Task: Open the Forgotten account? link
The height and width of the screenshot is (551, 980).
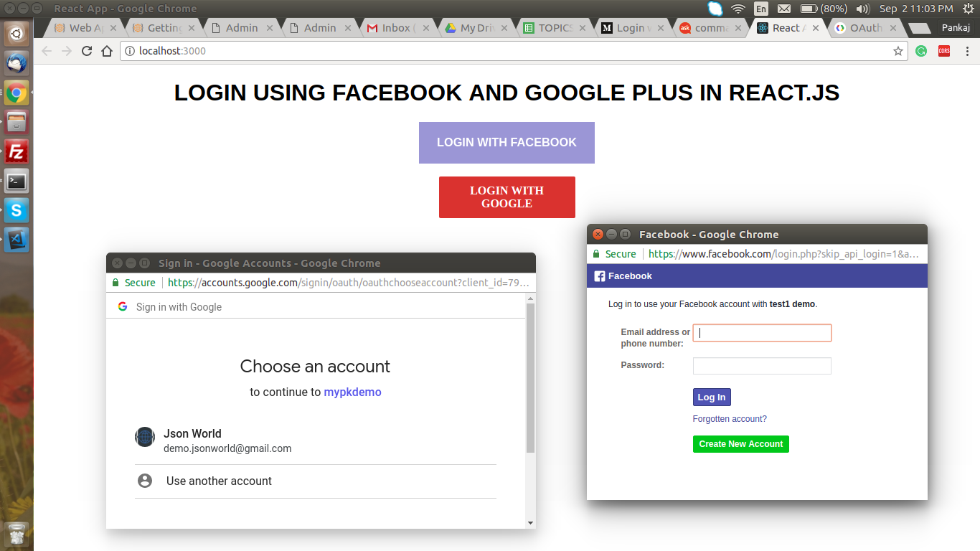Action: [730, 419]
